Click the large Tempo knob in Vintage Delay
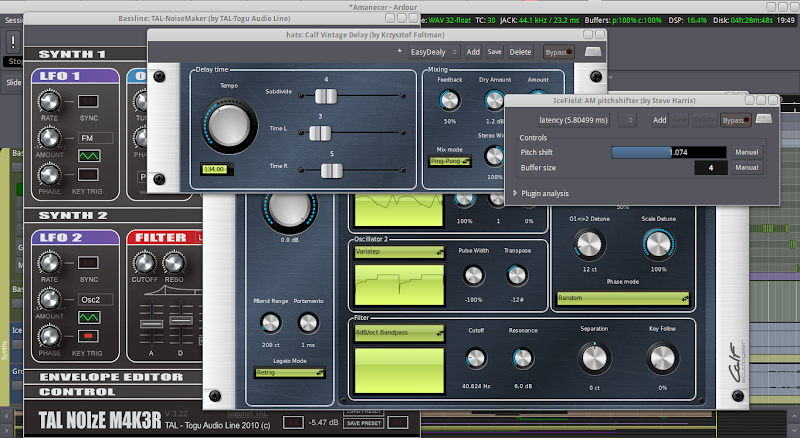The height and width of the screenshot is (438, 800). tap(230, 125)
